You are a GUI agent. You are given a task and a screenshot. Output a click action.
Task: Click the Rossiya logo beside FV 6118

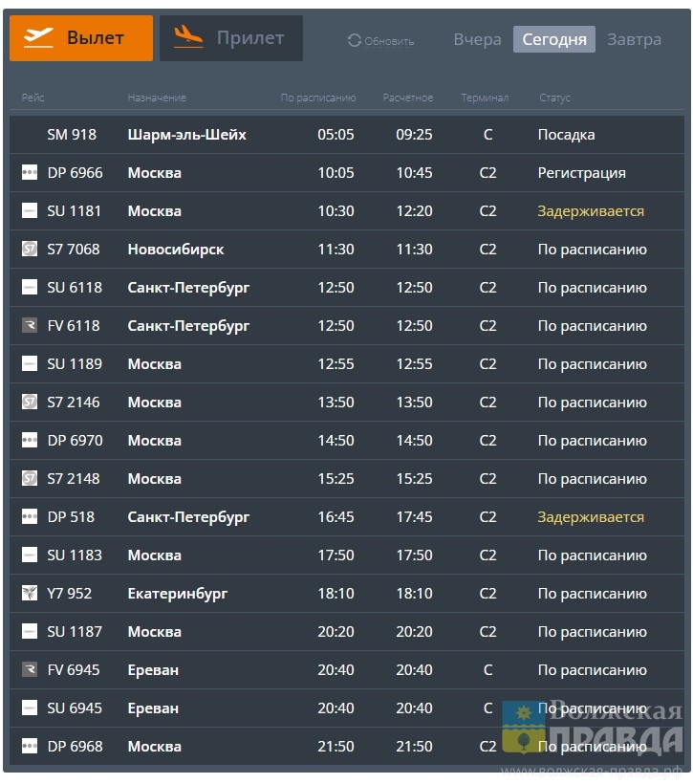(30, 326)
